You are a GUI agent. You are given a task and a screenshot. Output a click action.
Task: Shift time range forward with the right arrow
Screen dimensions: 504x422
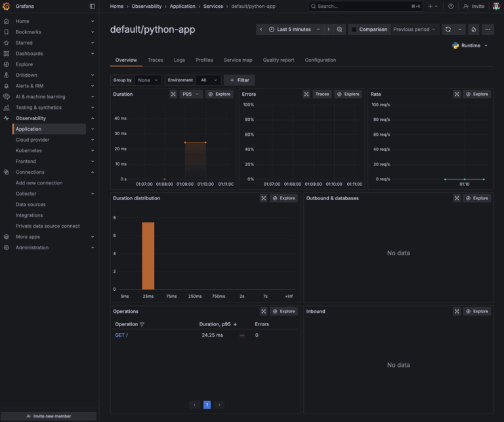(x=329, y=30)
